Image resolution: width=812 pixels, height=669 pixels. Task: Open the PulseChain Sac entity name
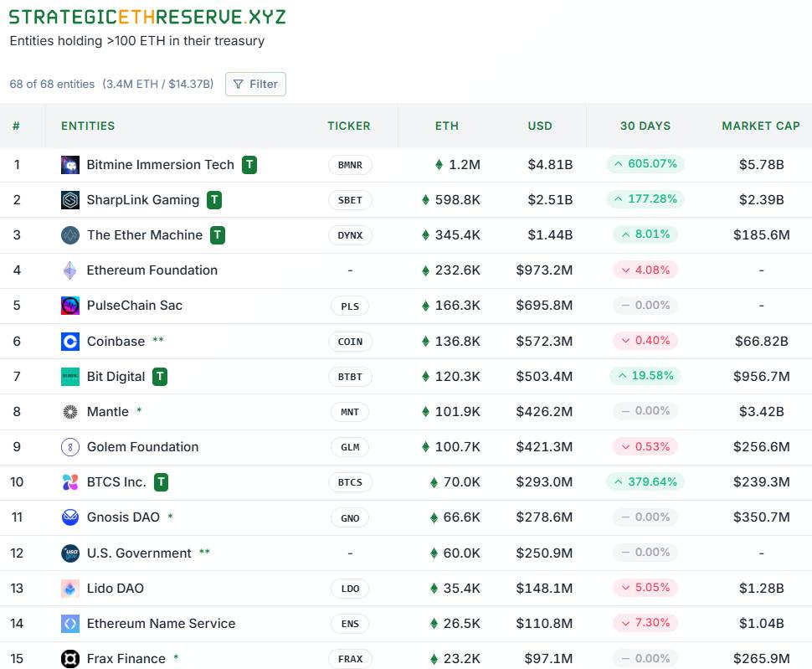click(135, 306)
